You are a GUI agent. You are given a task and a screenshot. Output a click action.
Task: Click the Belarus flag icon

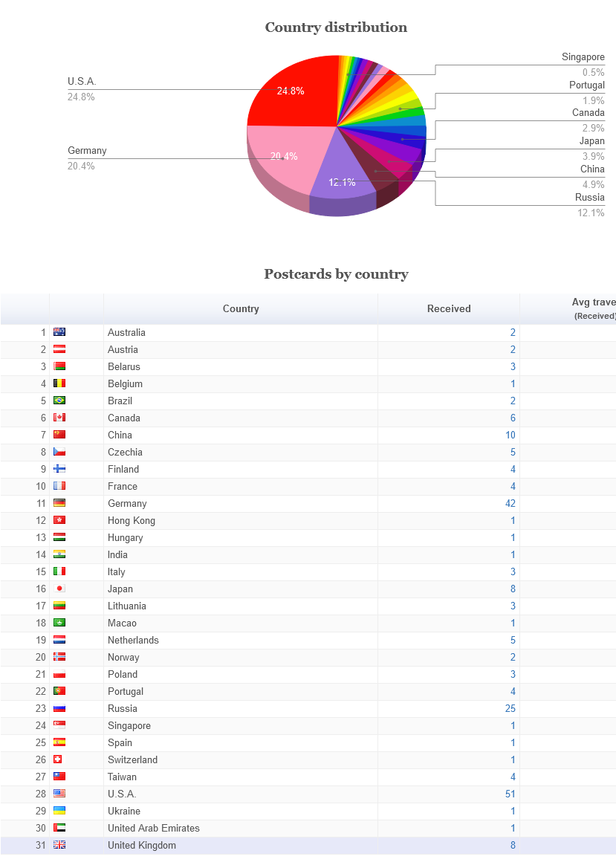[59, 366]
